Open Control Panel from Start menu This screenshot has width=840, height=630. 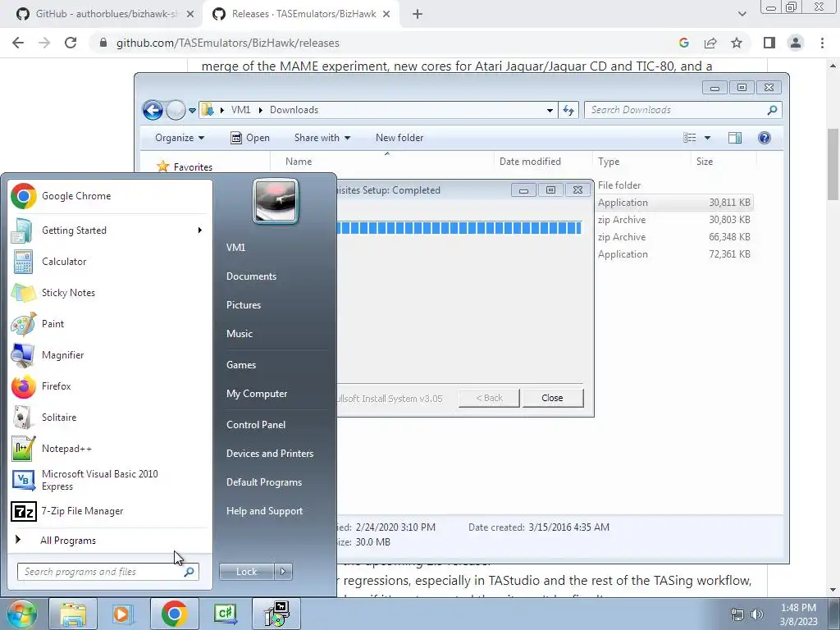[256, 425]
